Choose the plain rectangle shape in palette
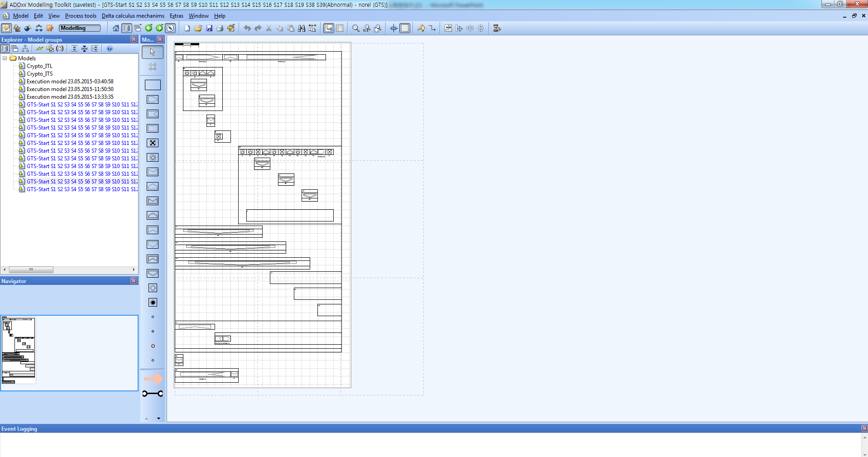This screenshot has height=457, width=868. pyautogui.click(x=153, y=85)
